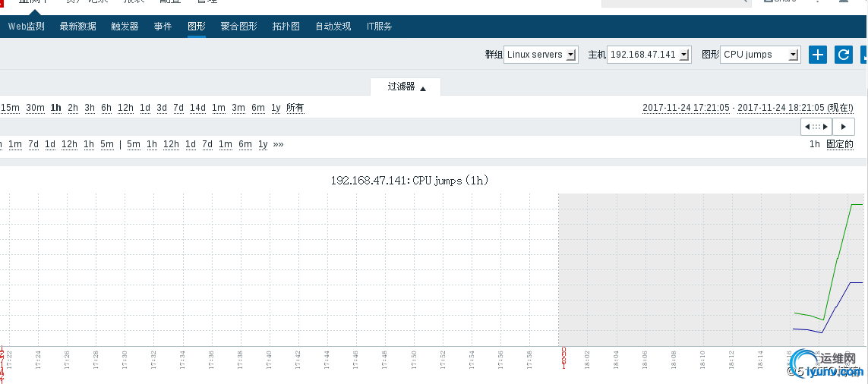Image resolution: width=868 pixels, height=384 pixels.
Task: Shift graph forward by 6m
Action: [245, 144]
